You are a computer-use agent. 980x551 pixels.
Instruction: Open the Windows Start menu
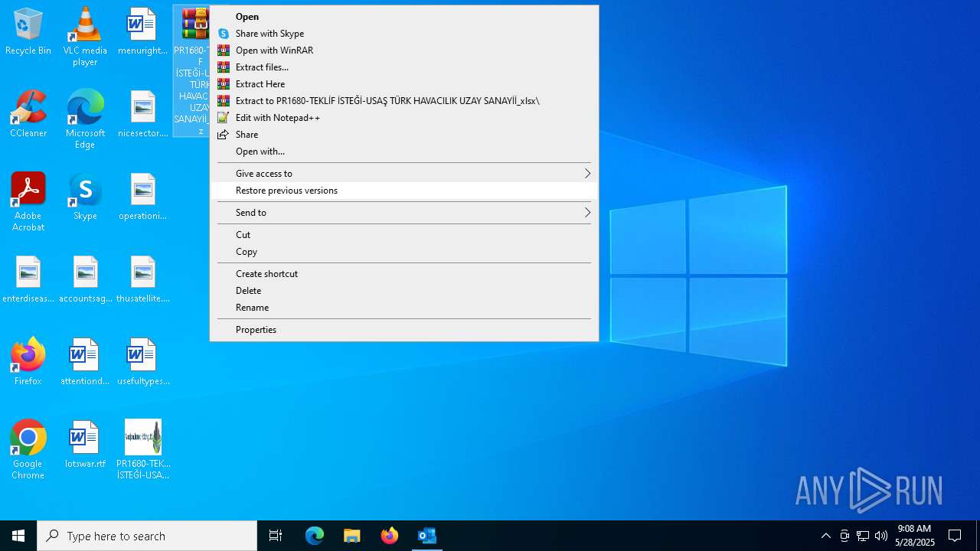tap(18, 536)
